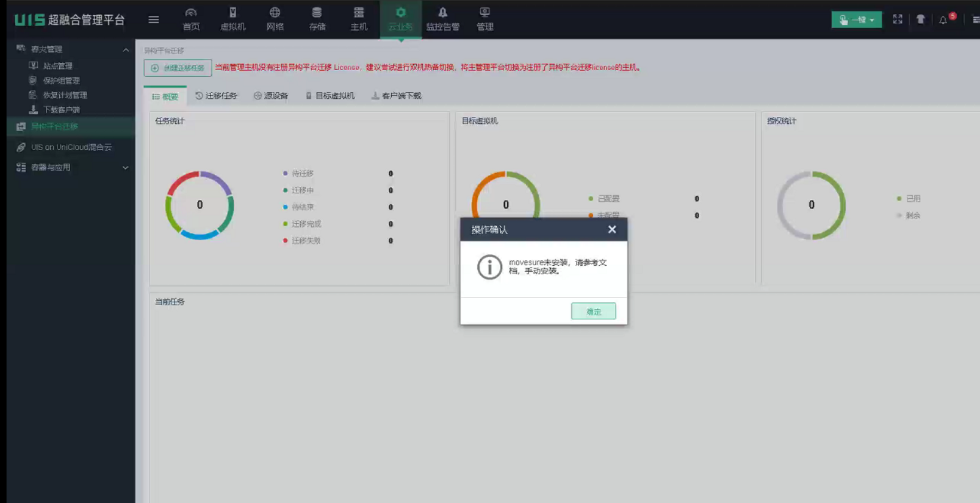This screenshot has width=980, height=503.
Task: Open notifications bell with red badge
Action: (943, 20)
